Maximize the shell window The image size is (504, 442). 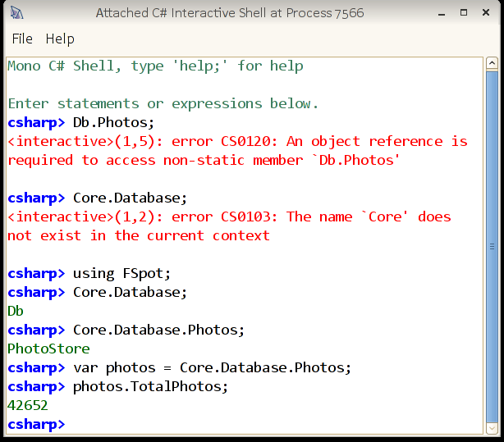pyautogui.click(x=464, y=13)
